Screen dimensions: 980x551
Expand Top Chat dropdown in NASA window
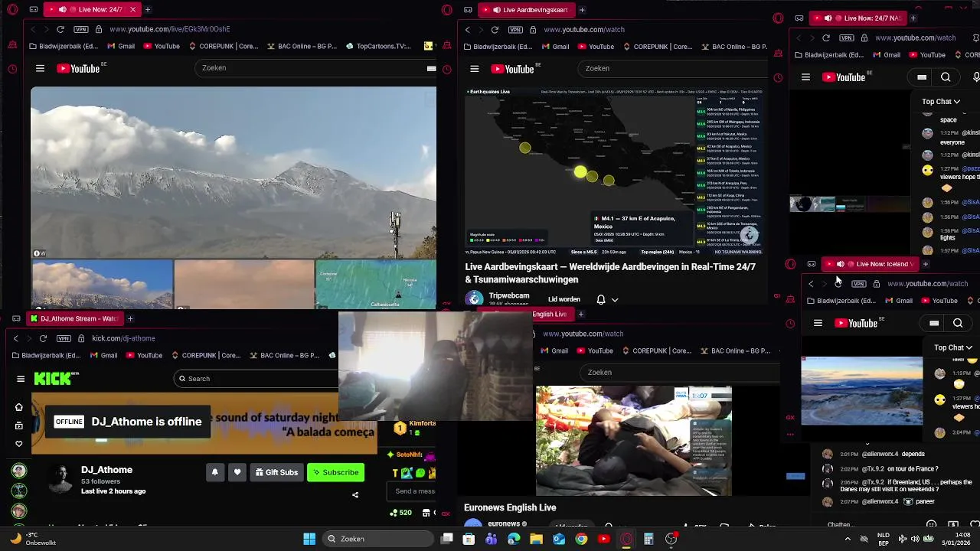click(941, 101)
